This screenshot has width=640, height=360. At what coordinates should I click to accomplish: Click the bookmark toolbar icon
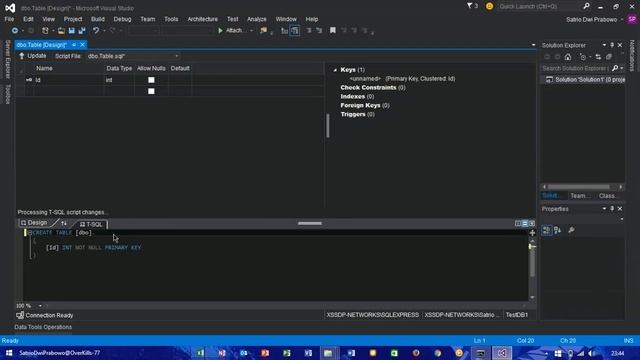(x=333, y=31)
